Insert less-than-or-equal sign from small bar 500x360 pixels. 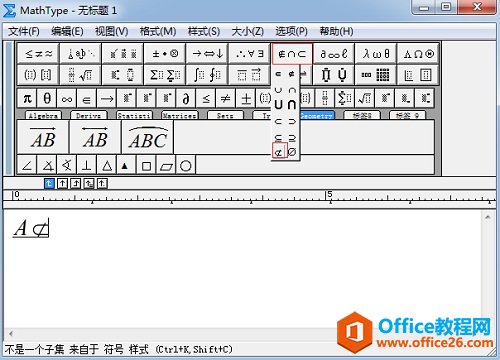(x=206, y=98)
